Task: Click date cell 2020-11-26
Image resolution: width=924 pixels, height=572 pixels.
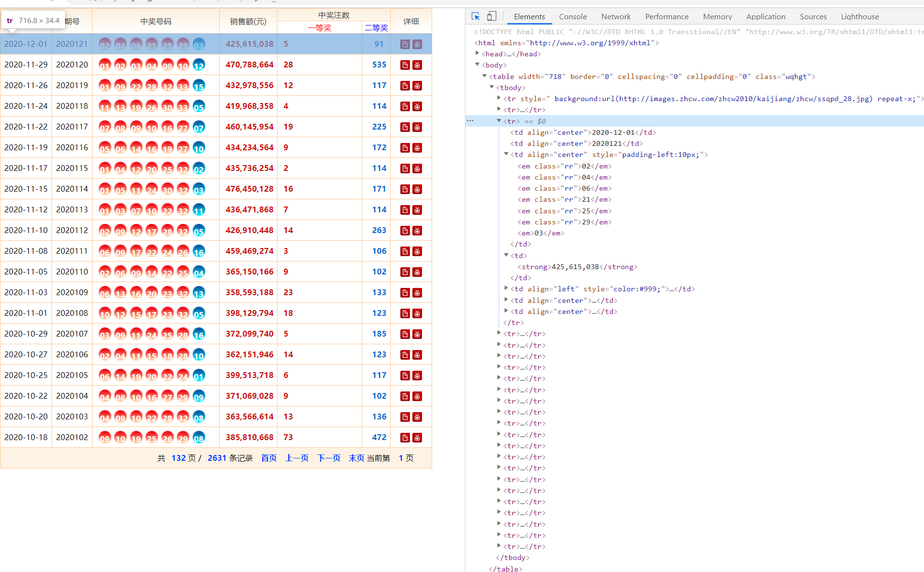Action: coord(26,85)
